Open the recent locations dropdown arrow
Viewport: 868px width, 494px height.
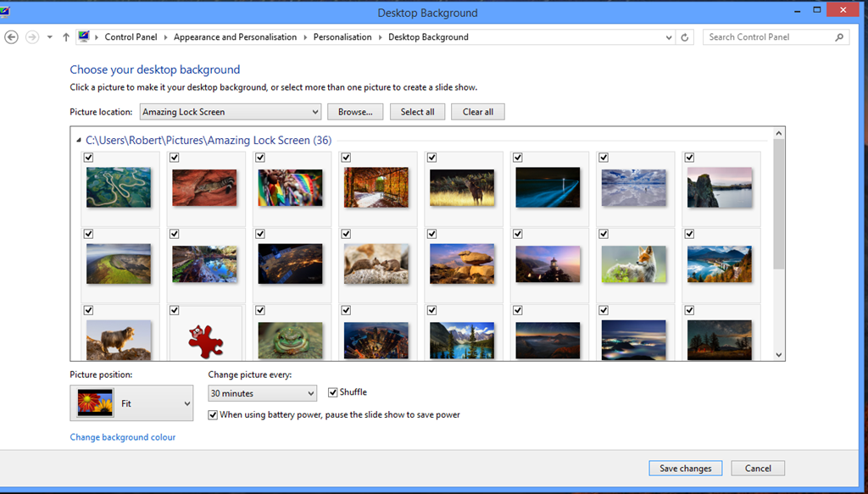50,37
